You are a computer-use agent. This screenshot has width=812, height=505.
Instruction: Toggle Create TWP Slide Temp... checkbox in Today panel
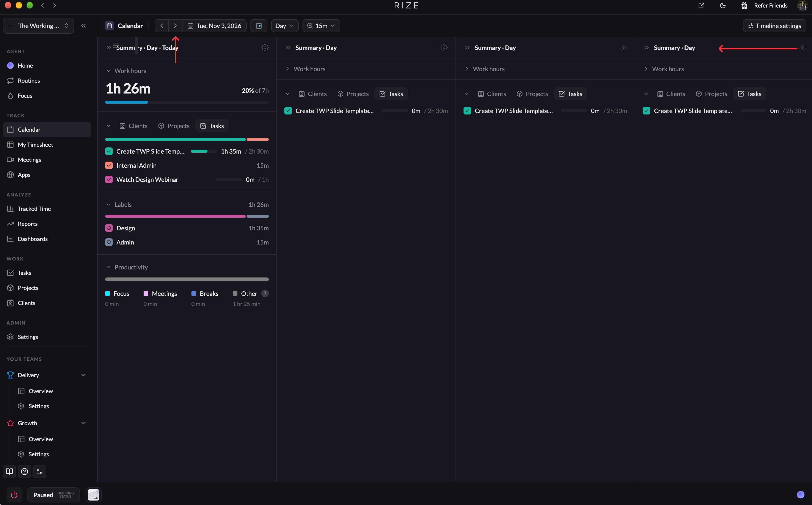point(109,151)
